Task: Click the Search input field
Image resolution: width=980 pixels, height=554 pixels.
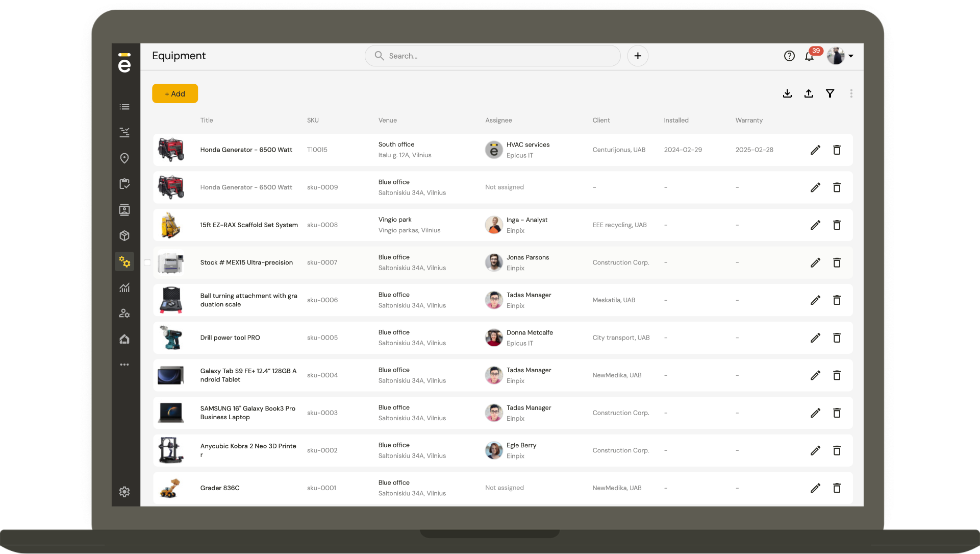Action: [492, 56]
